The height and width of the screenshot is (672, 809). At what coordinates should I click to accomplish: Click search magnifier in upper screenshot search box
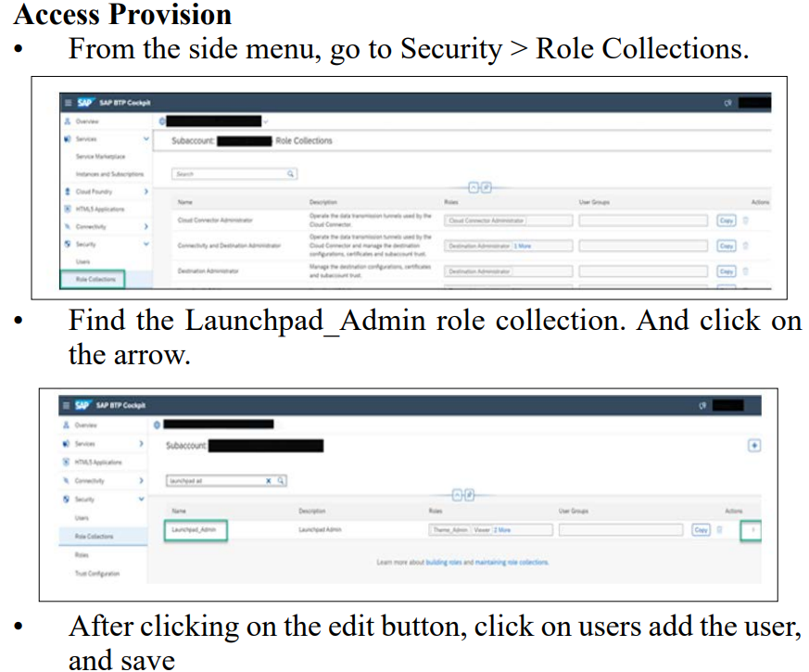(x=291, y=174)
